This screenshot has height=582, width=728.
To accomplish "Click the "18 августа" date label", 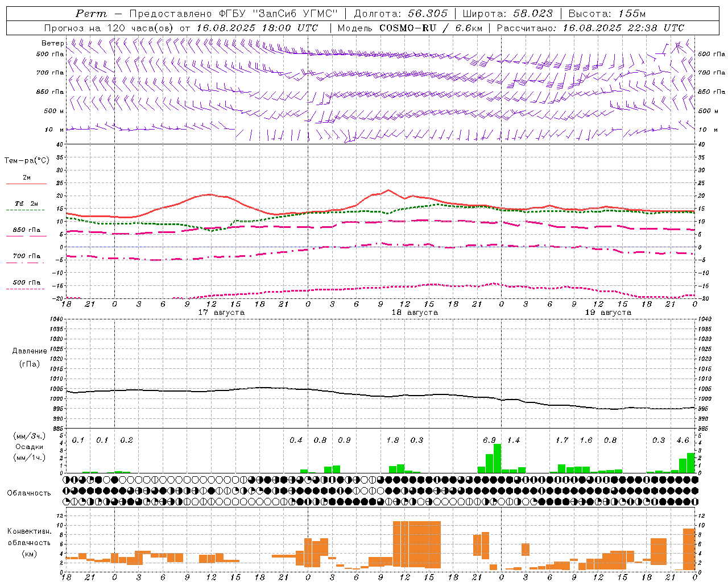I will [x=415, y=313].
